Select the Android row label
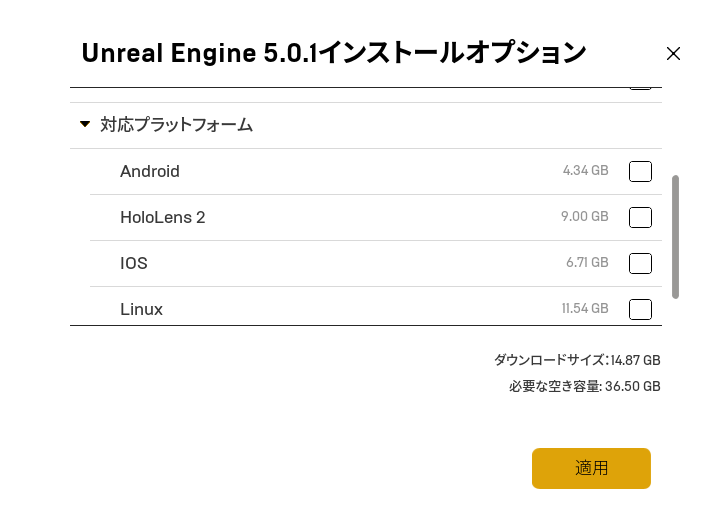The image size is (713, 506). [150, 171]
